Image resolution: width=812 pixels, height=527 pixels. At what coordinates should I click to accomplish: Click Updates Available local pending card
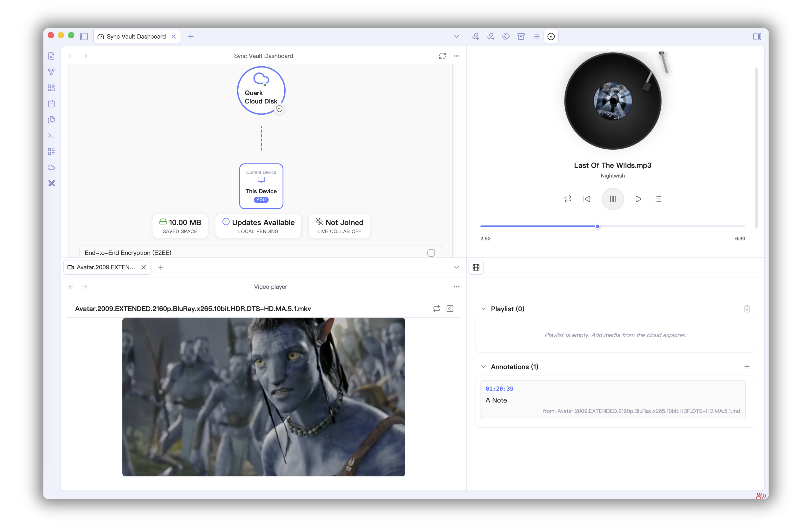click(x=258, y=226)
